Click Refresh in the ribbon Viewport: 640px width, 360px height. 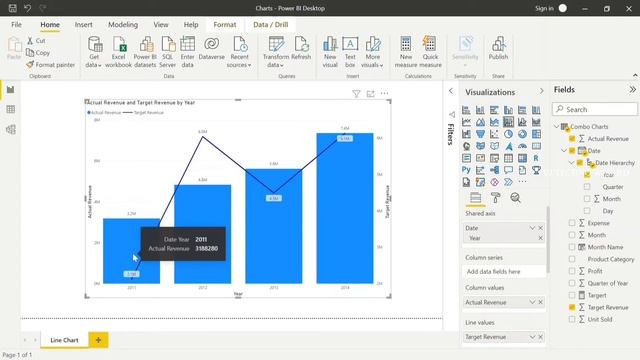(301, 49)
